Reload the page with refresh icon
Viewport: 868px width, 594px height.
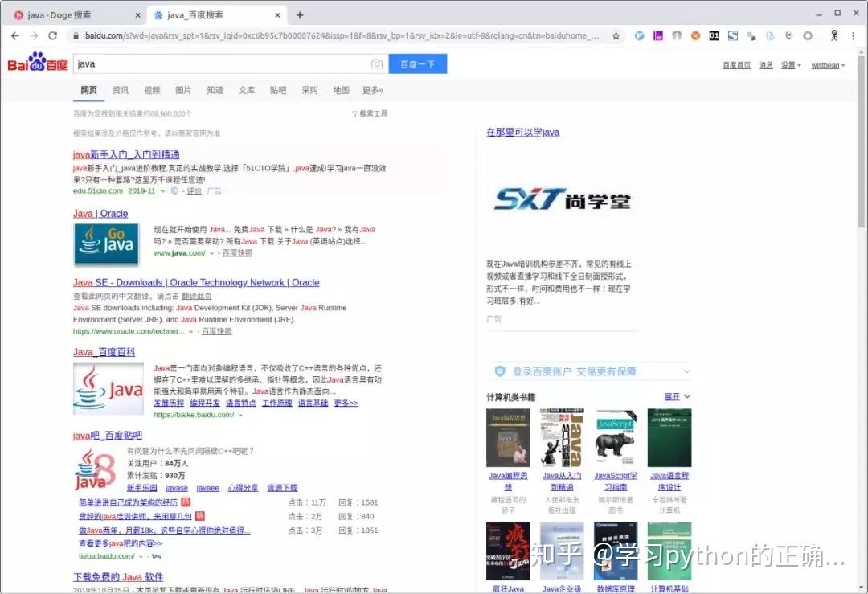pyautogui.click(x=52, y=35)
